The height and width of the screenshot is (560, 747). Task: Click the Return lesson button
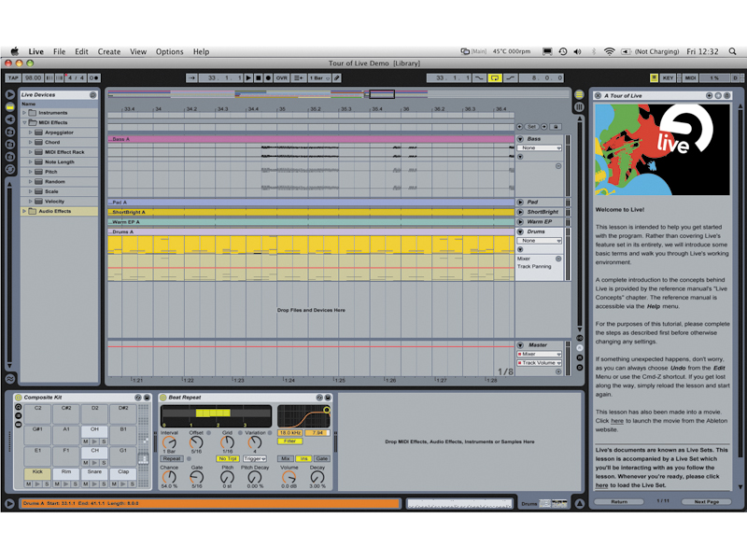(x=619, y=501)
